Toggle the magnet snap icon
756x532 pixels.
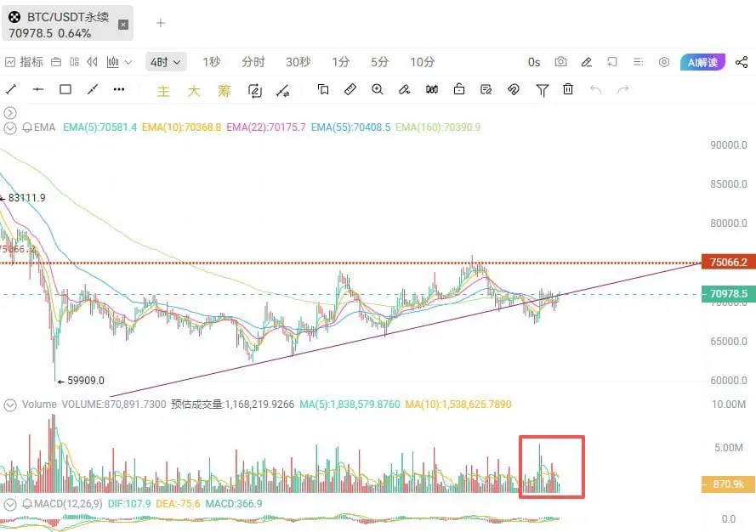click(514, 89)
